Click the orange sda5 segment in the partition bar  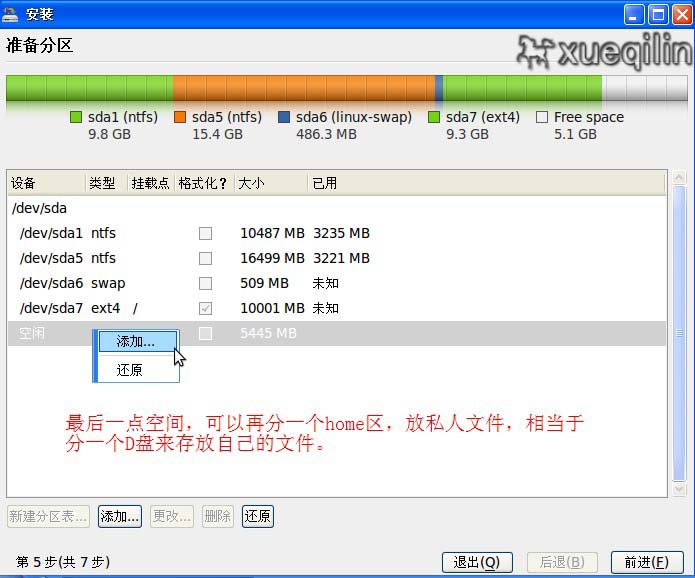[x=304, y=88]
